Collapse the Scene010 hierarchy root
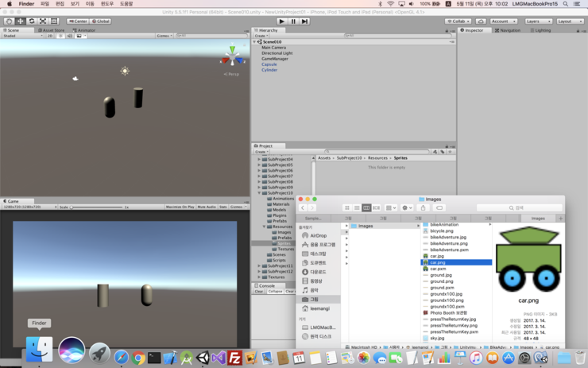This screenshot has width=588, height=368. point(254,42)
